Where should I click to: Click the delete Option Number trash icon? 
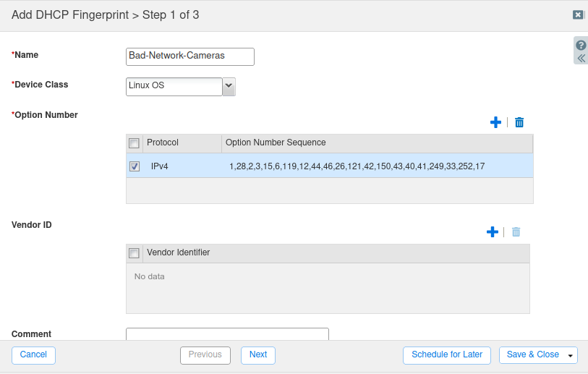click(519, 123)
